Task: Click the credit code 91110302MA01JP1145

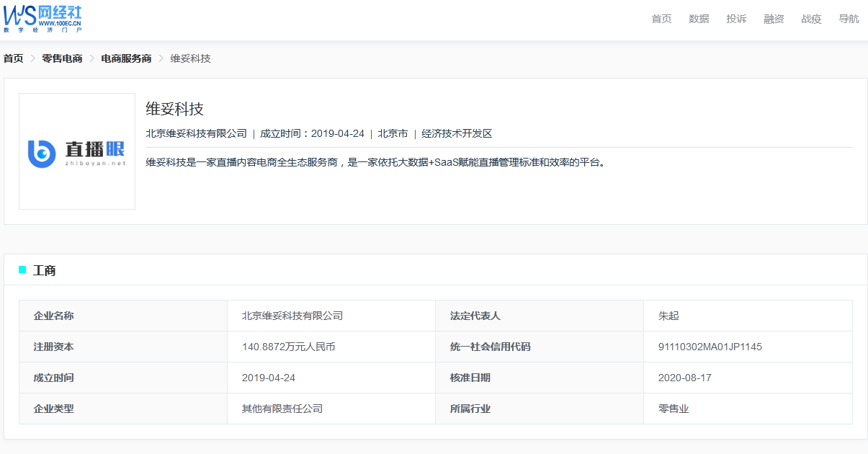Action: pyautogui.click(x=710, y=347)
